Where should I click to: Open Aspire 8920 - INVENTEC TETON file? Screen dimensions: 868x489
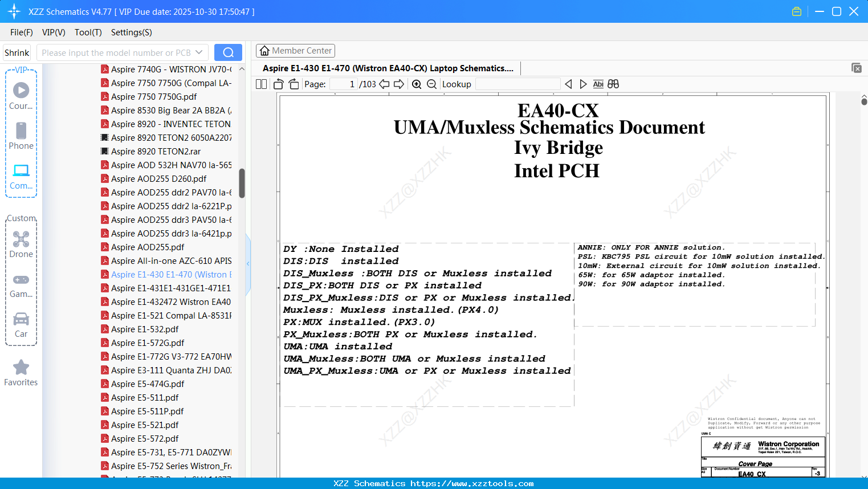pos(166,124)
